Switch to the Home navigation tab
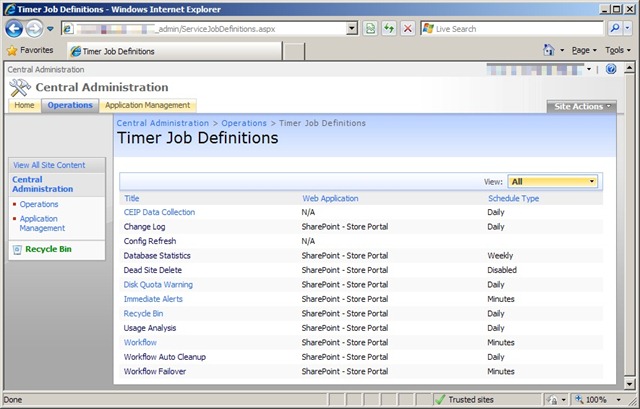Screen dimensions: 640x409 click(x=24, y=105)
